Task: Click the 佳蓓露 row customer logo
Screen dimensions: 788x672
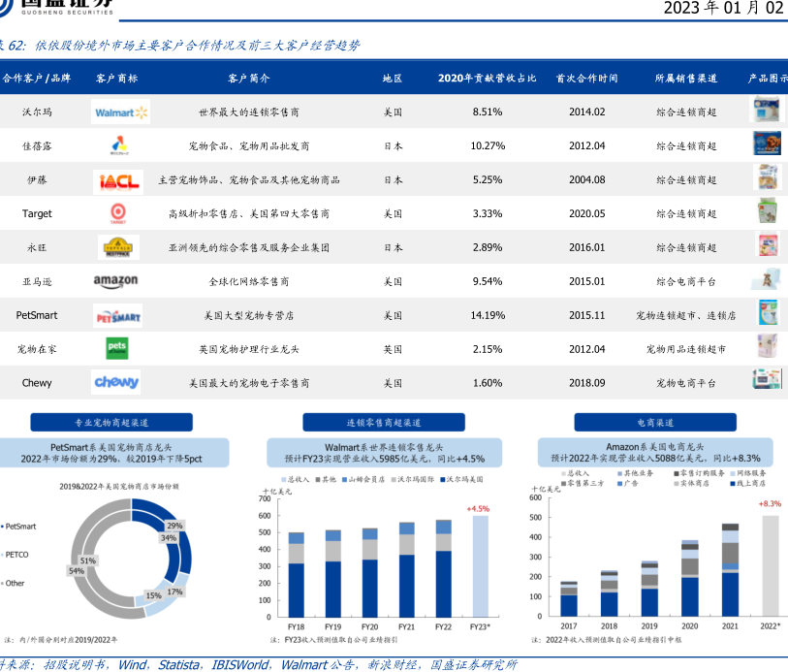Action: (x=118, y=146)
